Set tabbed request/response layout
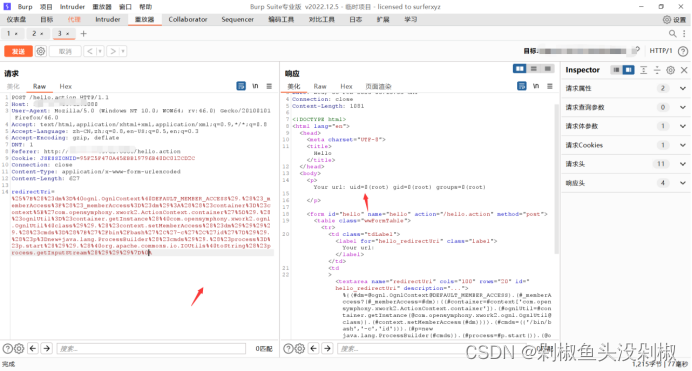This screenshot has height=371, width=692. coord(548,69)
